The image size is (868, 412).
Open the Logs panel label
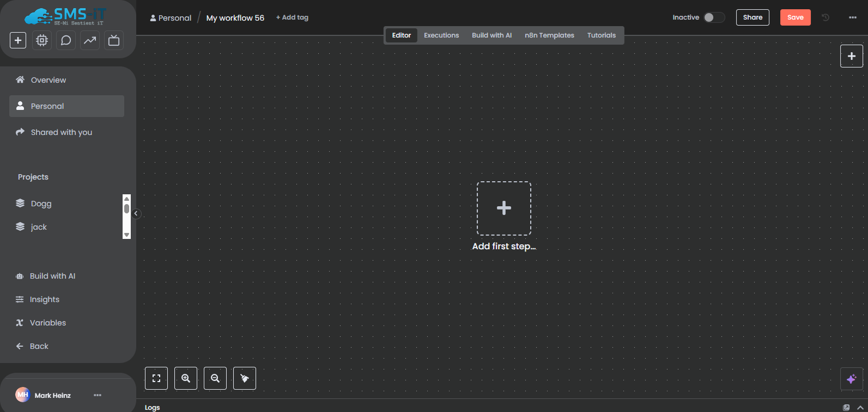(153, 408)
